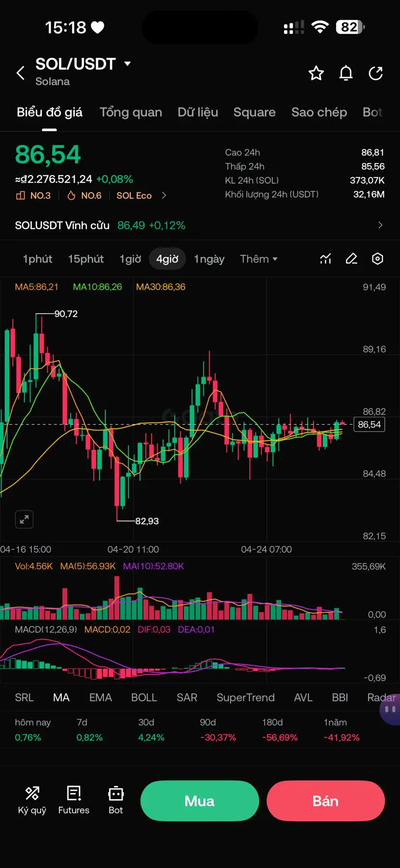The height and width of the screenshot is (868, 400).
Task: Open SOL Eco category link
Action: click(x=134, y=195)
